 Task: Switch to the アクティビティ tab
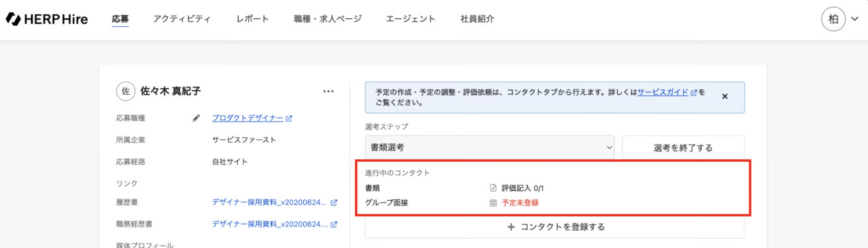[182, 19]
